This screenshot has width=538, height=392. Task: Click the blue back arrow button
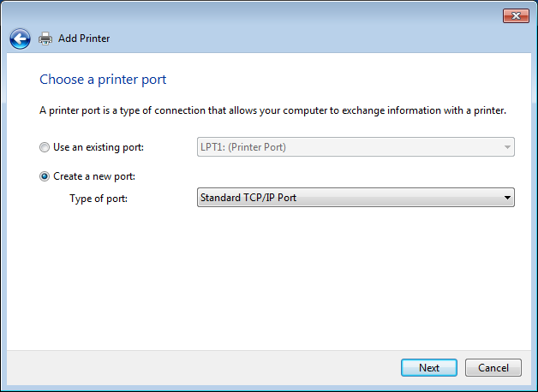[20, 39]
